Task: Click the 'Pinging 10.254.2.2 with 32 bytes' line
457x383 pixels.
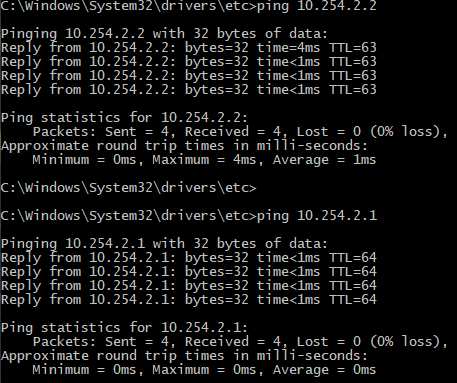Action: click(164, 34)
